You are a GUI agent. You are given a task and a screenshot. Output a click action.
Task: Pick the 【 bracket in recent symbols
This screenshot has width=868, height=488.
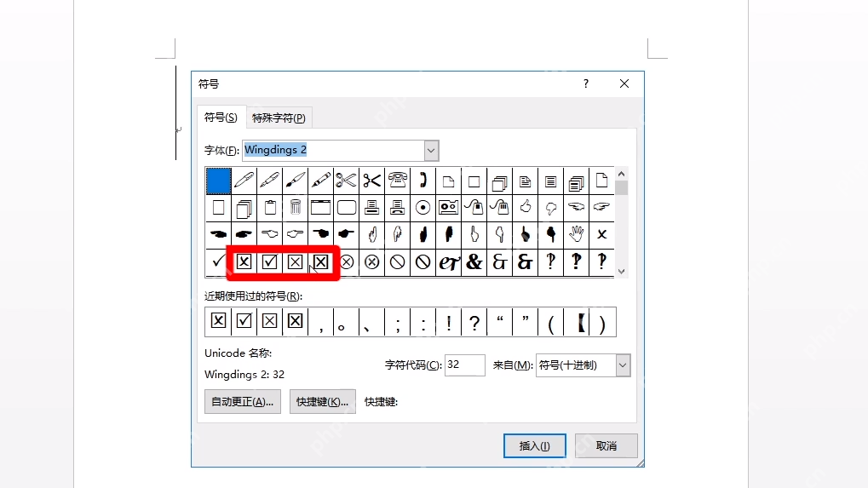(577, 321)
